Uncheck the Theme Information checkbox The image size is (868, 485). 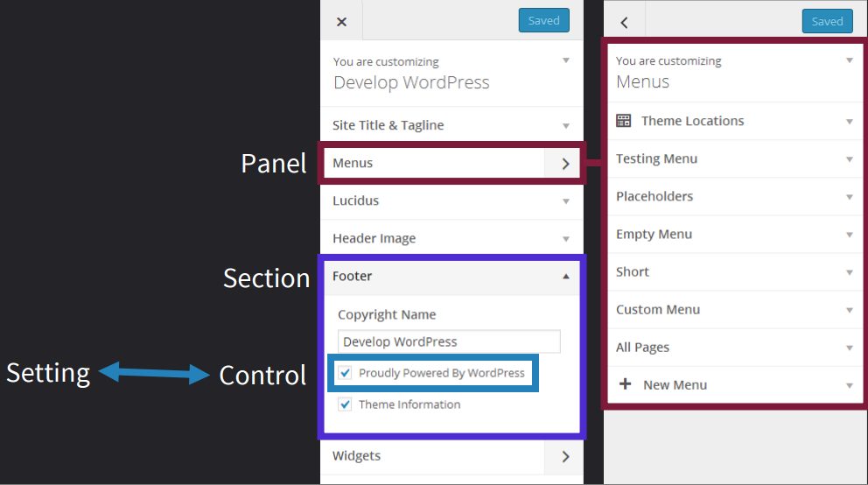pyautogui.click(x=345, y=404)
